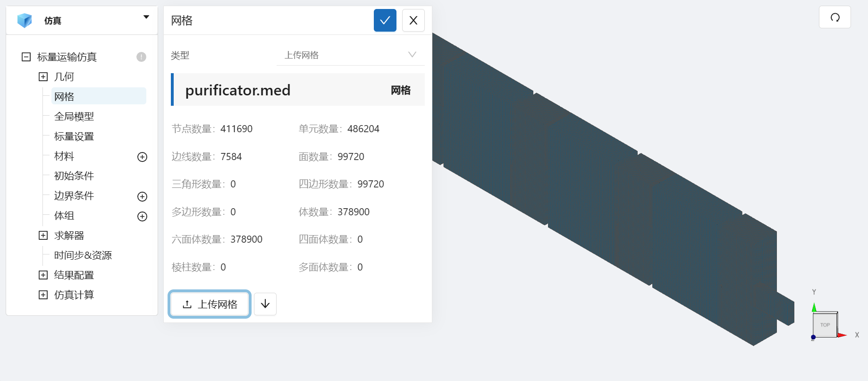The width and height of the screenshot is (868, 381).
Task: Collapse the 标量运输仿真 tree node
Action: pos(26,57)
